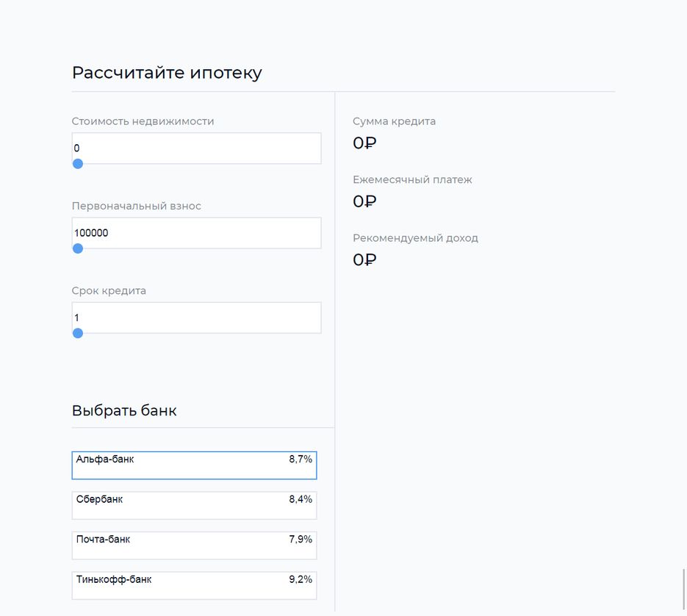Click the Первоначальный взнос label text
Image resolution: width=687 pixels, height=616 pixels.
pyautogui.click(x=137, y=206)
